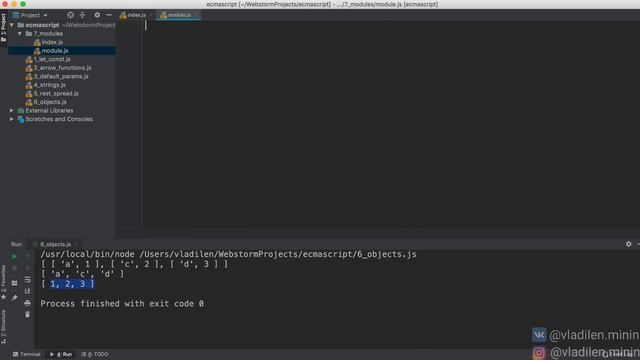Click the nested array output line in console

(x=135, y=264)
